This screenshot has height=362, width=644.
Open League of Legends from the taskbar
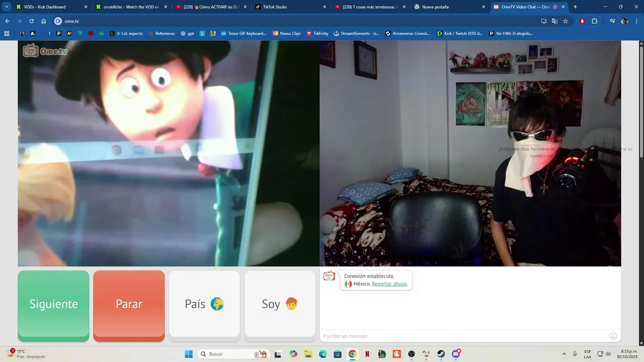382,354
